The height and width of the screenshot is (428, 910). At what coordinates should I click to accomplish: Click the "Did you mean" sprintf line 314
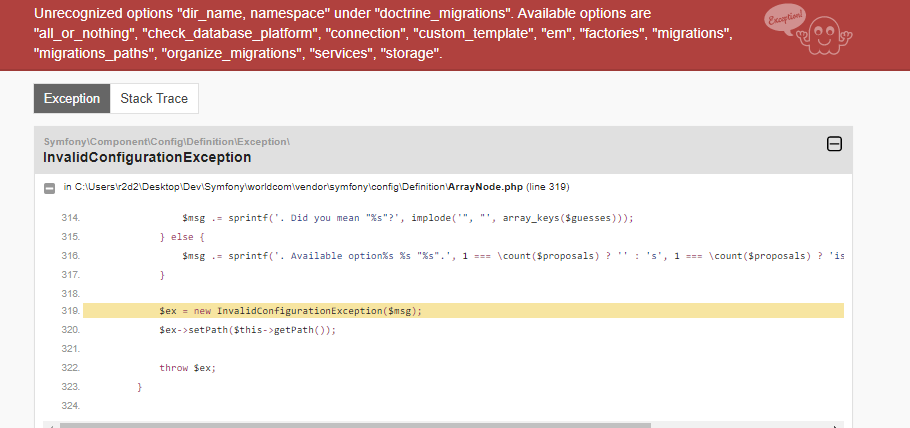407,218
